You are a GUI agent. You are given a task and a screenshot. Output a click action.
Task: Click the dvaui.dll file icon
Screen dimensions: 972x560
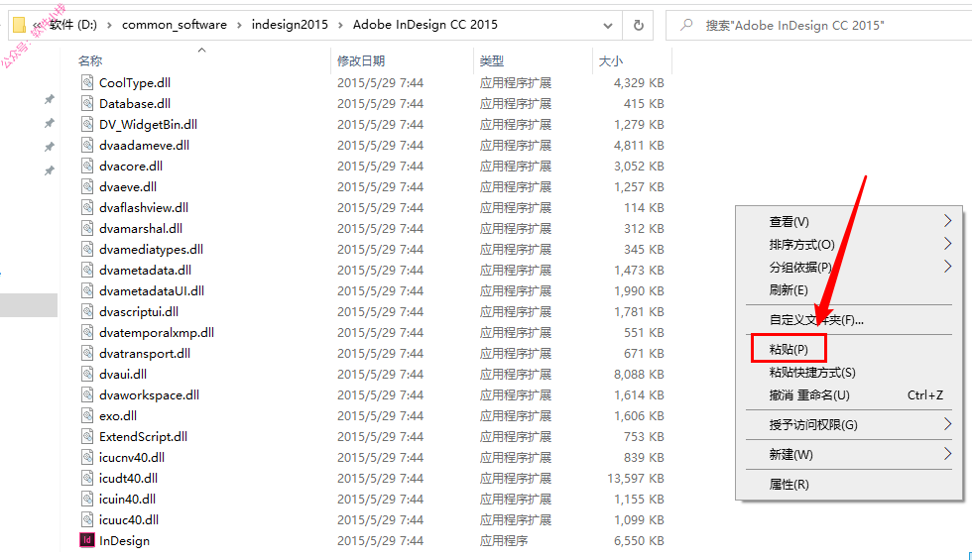coord(87,375)
